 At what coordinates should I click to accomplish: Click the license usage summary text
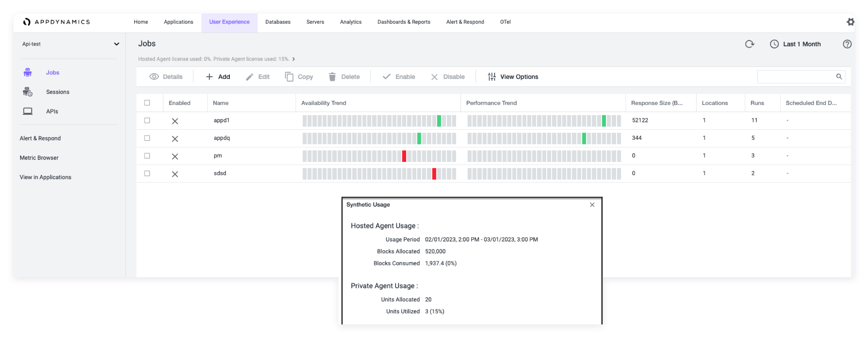click(x=214, y=59)
